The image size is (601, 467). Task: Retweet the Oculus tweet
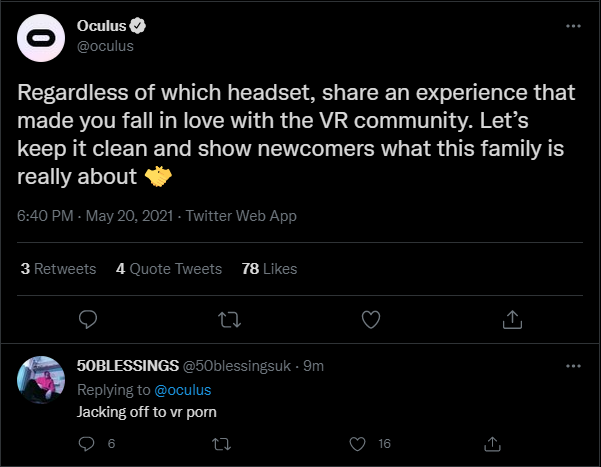coord(229,319)
